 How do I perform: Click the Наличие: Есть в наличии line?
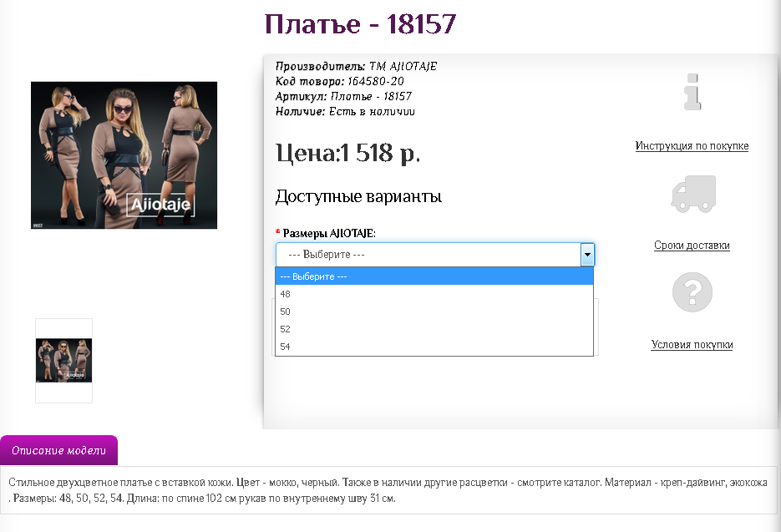[x=345, y=111]
